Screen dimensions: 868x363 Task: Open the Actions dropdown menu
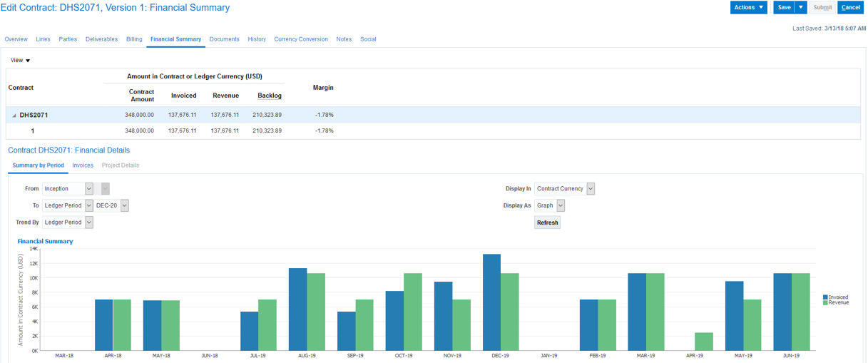click(748, 7)
